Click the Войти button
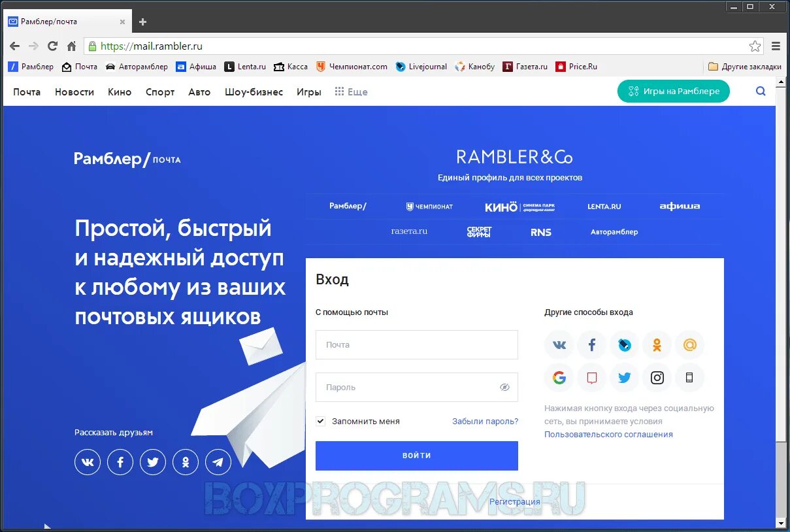The width and height of the screenshot is (790, 532). coord(417,456)
